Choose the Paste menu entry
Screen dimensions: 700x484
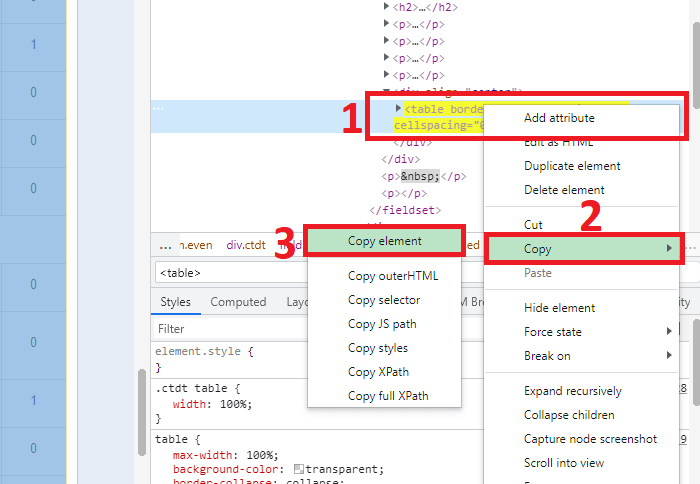pyautogui.click(x=538, y=273)
